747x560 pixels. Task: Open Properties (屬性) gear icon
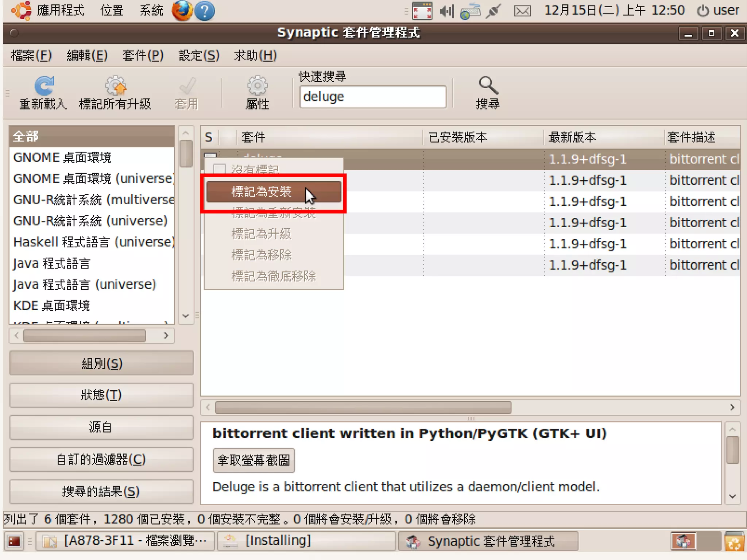pos(258,86)
